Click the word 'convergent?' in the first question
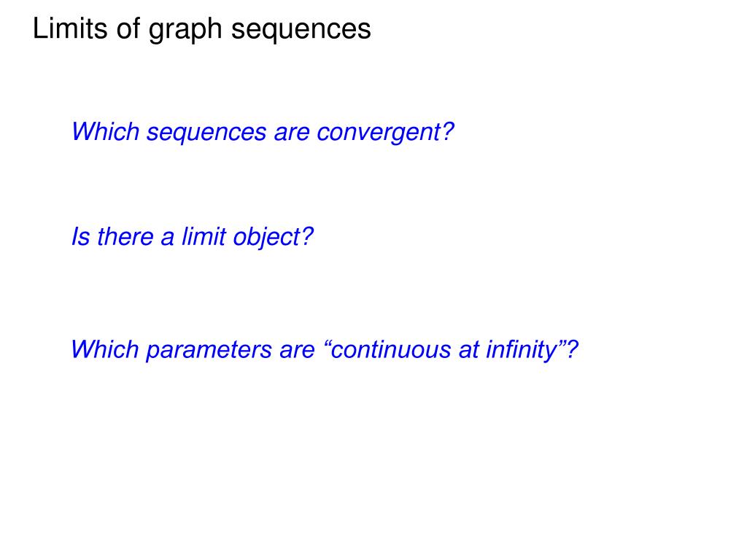The height and width of the screenshot is (560, 747). [x=385, y=133]
